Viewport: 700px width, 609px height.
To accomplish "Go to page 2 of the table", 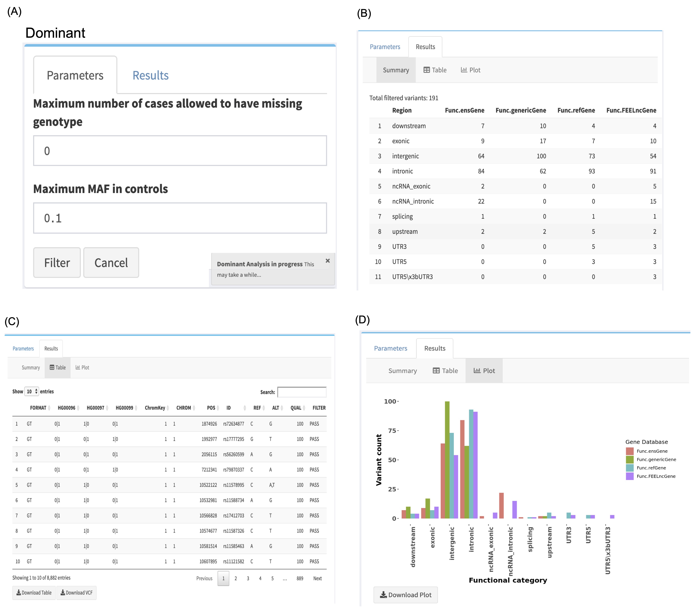I will point(236,578).
